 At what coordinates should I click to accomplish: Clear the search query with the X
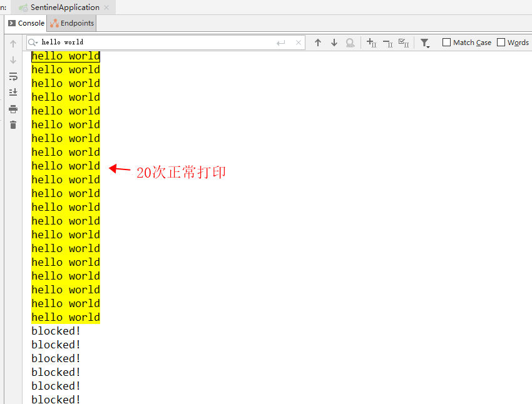click(299, 42)
